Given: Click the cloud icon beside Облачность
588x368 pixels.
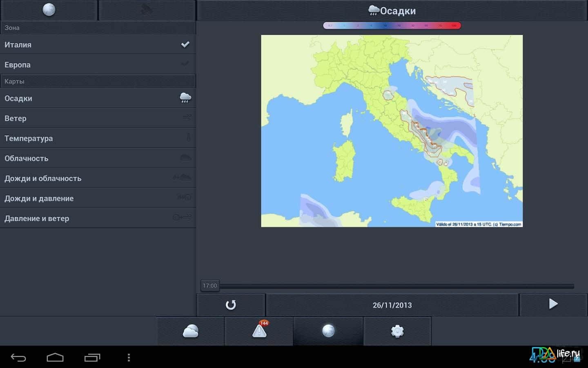Looking at the screenshot, I should [x=186, y=158].
